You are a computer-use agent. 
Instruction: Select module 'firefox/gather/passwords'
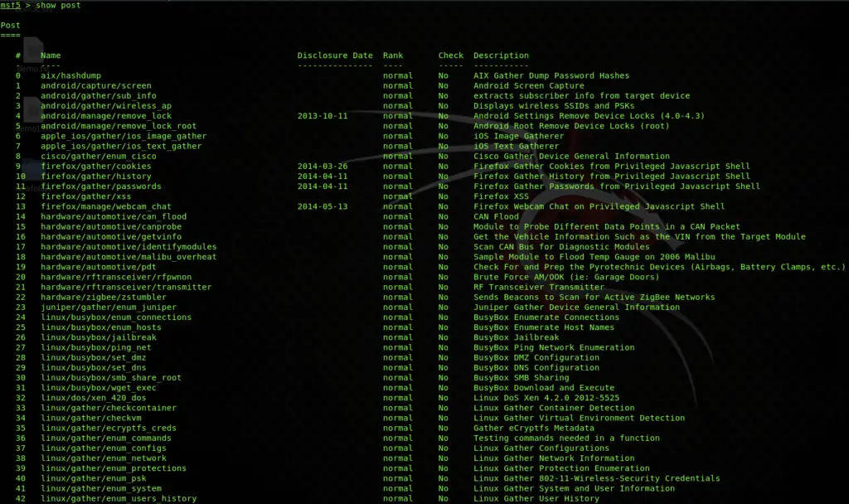101,187
